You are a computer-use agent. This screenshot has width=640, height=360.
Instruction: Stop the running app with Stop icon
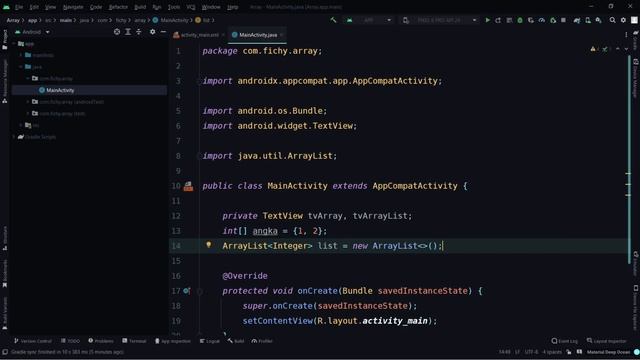point(563,20)
